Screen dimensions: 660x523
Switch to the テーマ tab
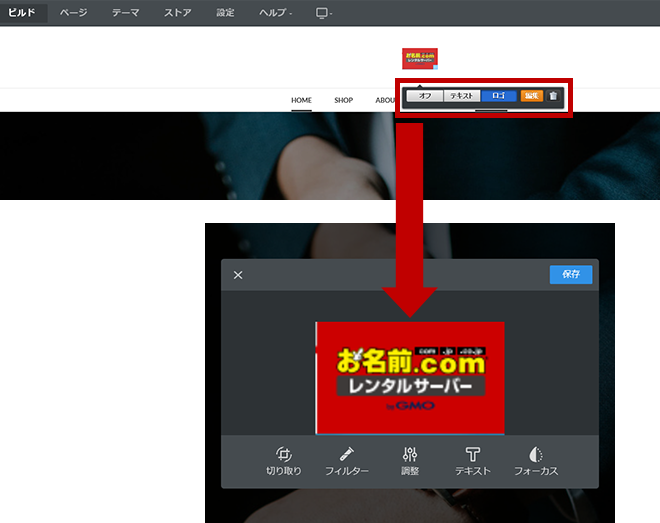pyautogui.click(x=125, y=13)
